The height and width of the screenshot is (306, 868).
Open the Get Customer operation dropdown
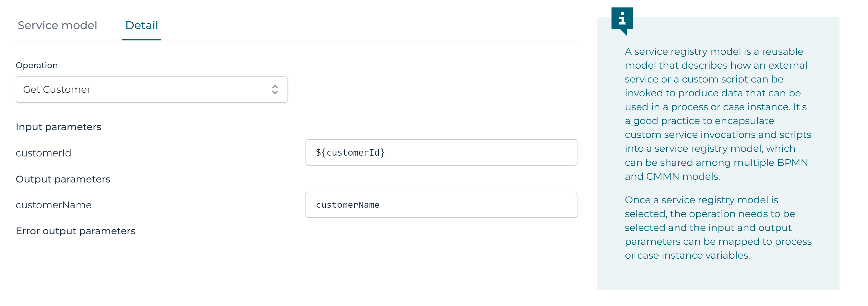(152, 89)
